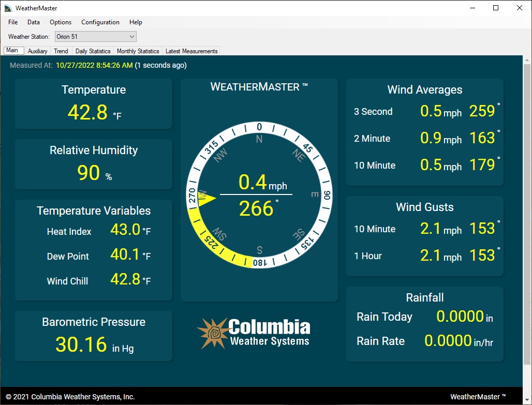The image size is (532, 405).
Task: Open the Options menu
Action: (x=61, y=22)
